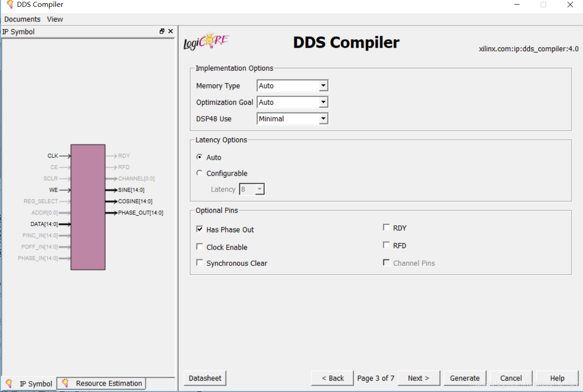Click the PHASE_OUT[14:0] output label
Image resolution: width=583 pixels, height=392 pixels.
[141, 213]
